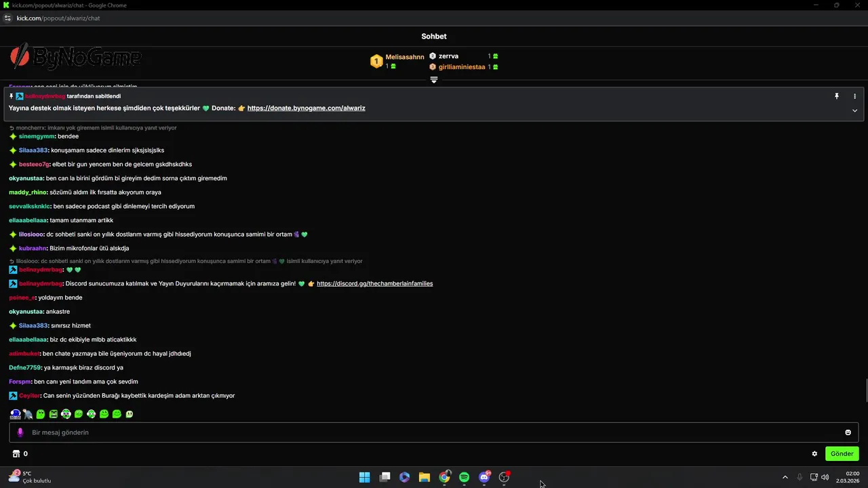
Task: Open the donate.bynogame.com/alwariz link
Action: [306, 108]
